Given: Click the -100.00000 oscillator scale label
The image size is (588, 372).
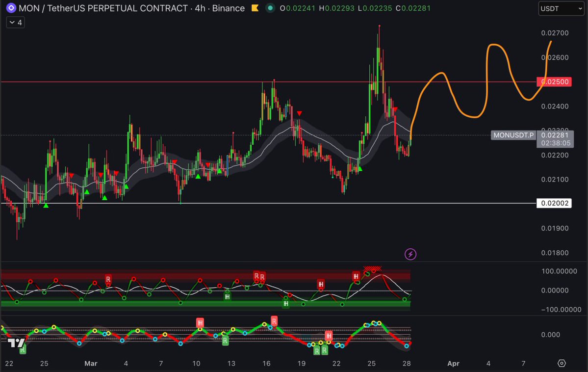Looking at the screenshot, I should [561, 309].
